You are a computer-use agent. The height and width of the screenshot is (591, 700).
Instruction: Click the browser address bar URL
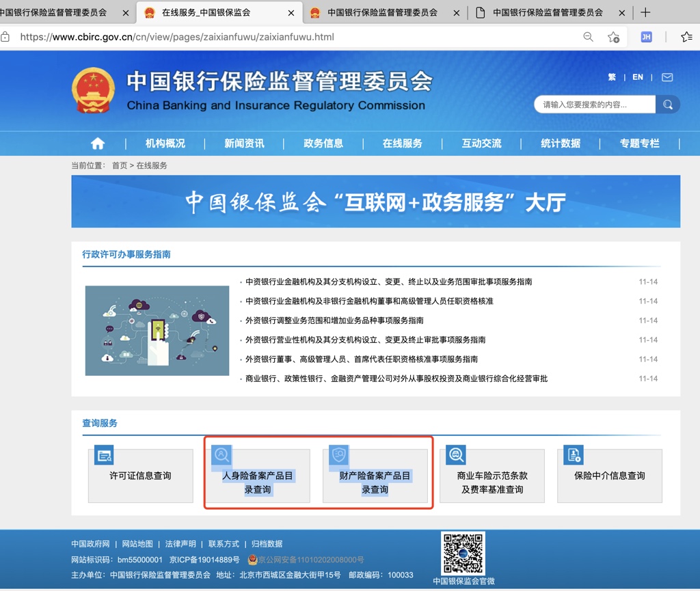177,37
